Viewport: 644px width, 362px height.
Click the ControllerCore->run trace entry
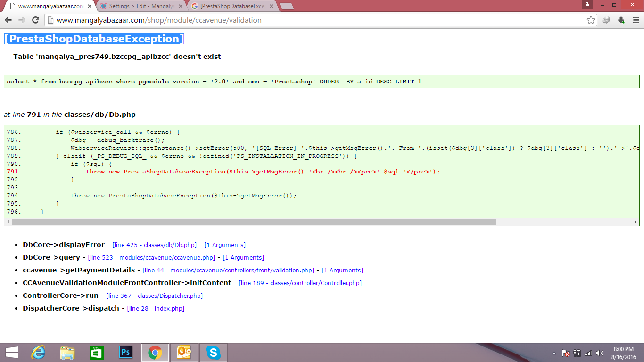[60, 296]
